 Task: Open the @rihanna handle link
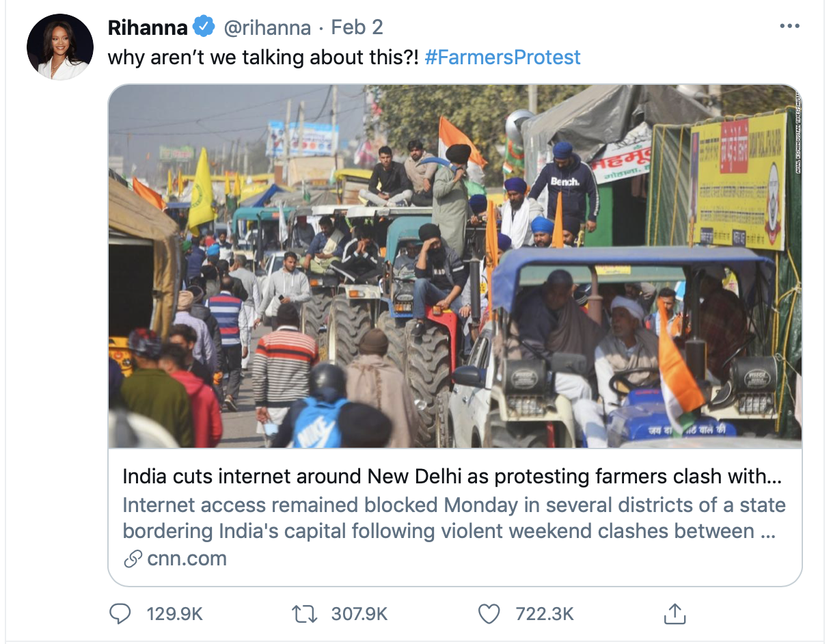tap(267, 27)
